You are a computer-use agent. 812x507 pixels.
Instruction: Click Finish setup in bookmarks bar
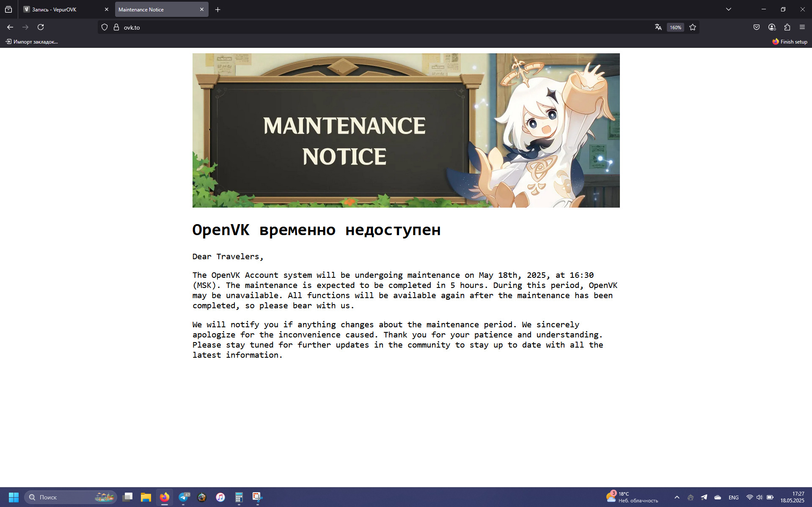pos(790,41)
